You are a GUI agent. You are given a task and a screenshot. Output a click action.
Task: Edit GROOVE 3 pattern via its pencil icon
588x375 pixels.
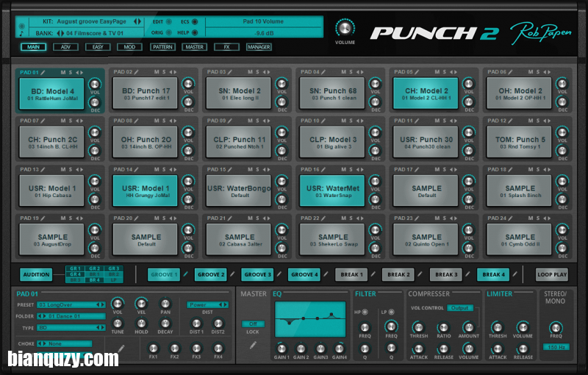(x=279, y=274)
